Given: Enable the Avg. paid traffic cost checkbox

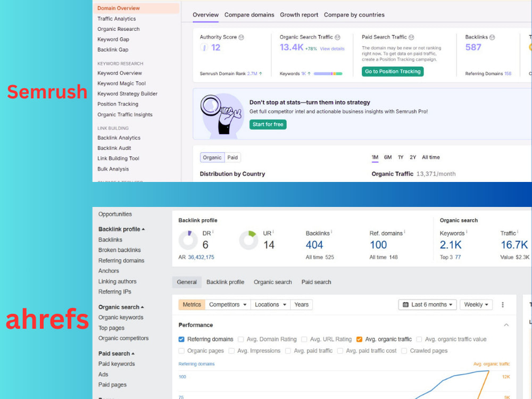Looking at the screenshot, I should point(340,351).
